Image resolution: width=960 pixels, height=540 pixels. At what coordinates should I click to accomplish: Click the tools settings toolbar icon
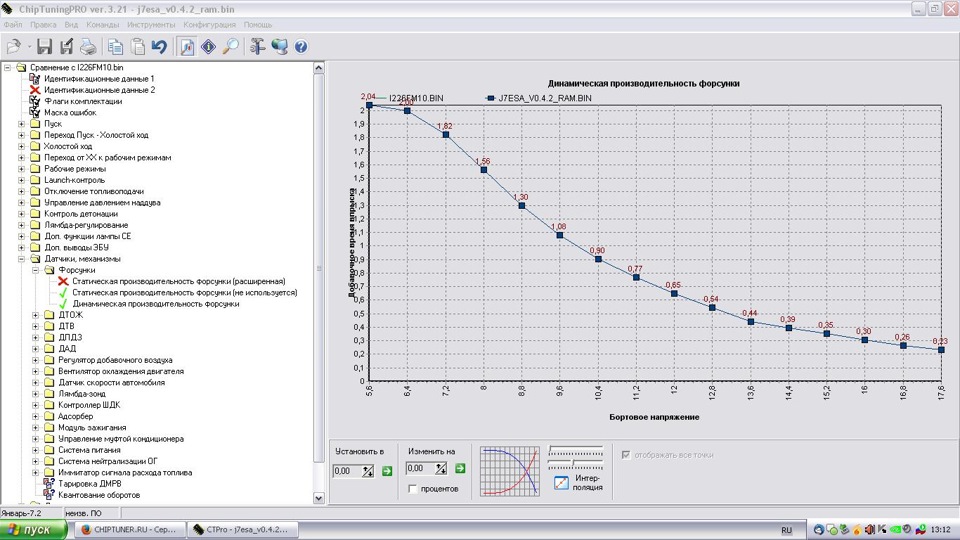[x=257, y=47]
